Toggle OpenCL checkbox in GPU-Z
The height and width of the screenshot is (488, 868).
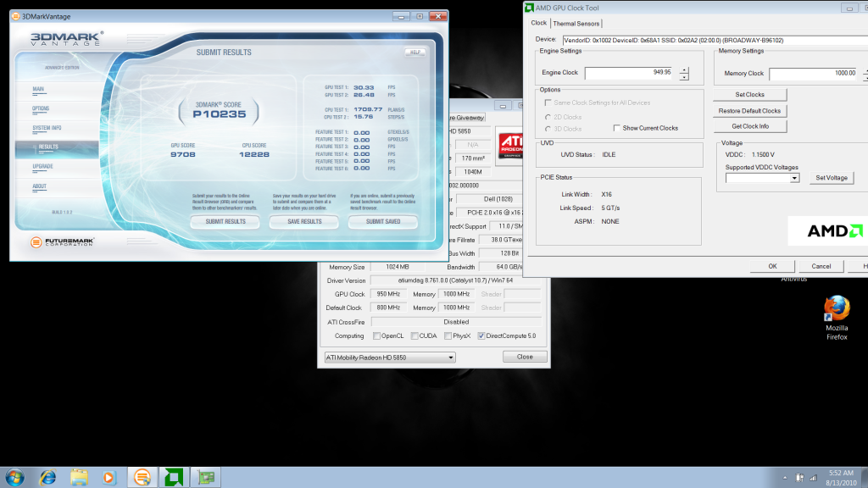click(x=376, y=335)
